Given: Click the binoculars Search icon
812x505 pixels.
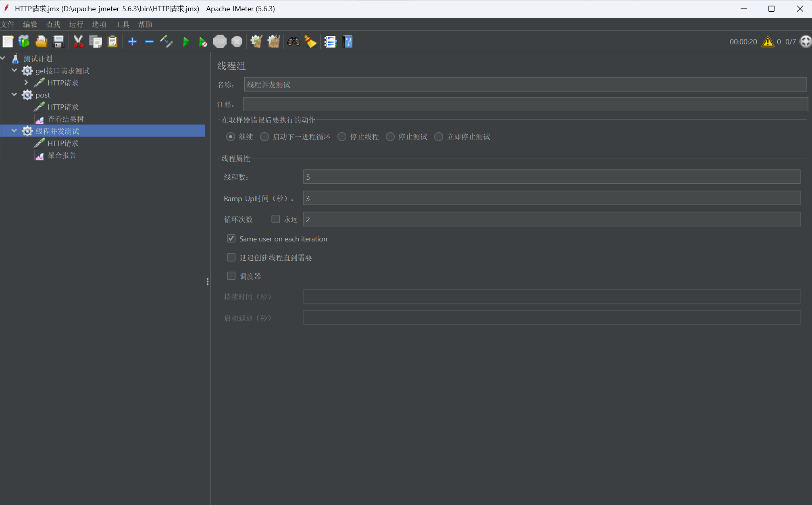Looking at the screenshot, I should 294,42.
